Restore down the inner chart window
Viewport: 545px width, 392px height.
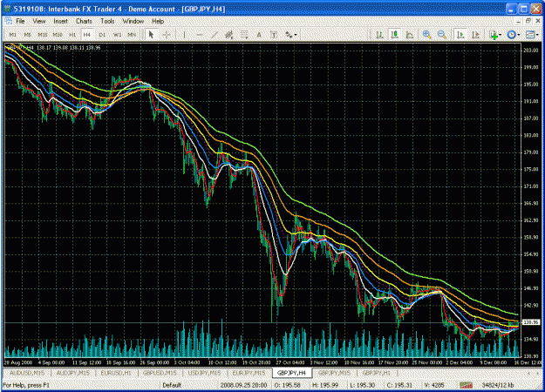[528, 21]
